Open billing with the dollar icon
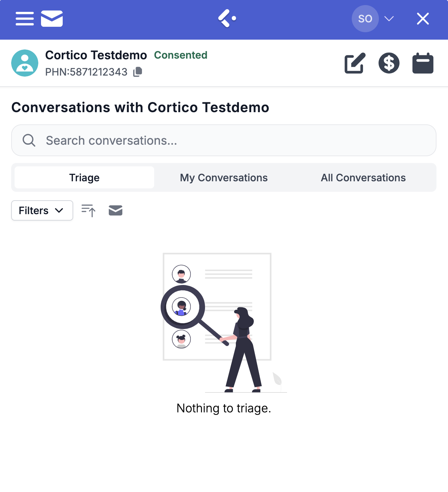 click(x=389, y=63)
